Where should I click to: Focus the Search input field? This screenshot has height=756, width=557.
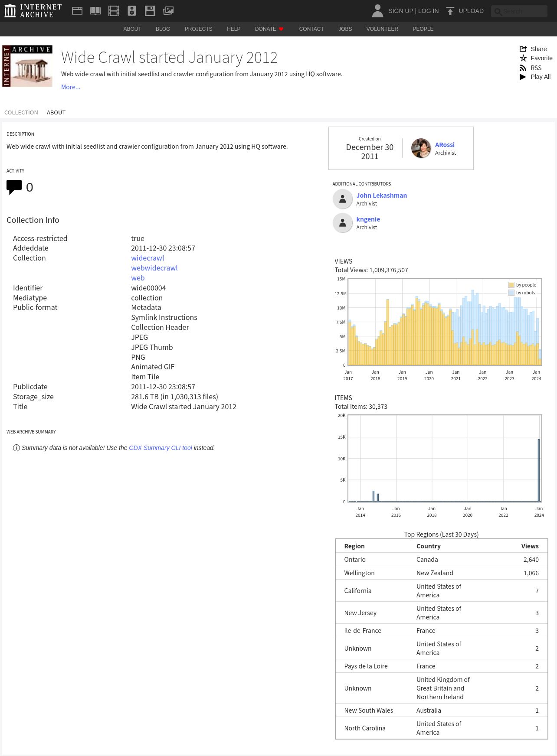(519, 11)
